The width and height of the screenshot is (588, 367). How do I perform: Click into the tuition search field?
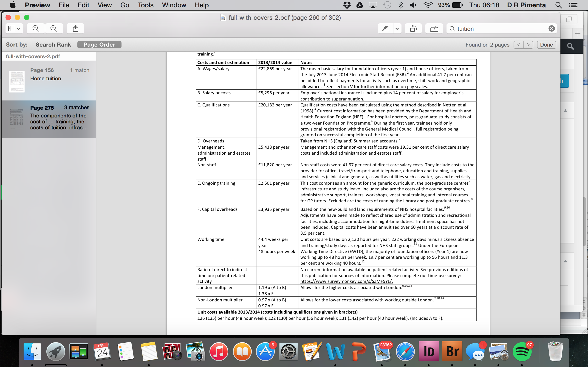click(x=500, y=29)
